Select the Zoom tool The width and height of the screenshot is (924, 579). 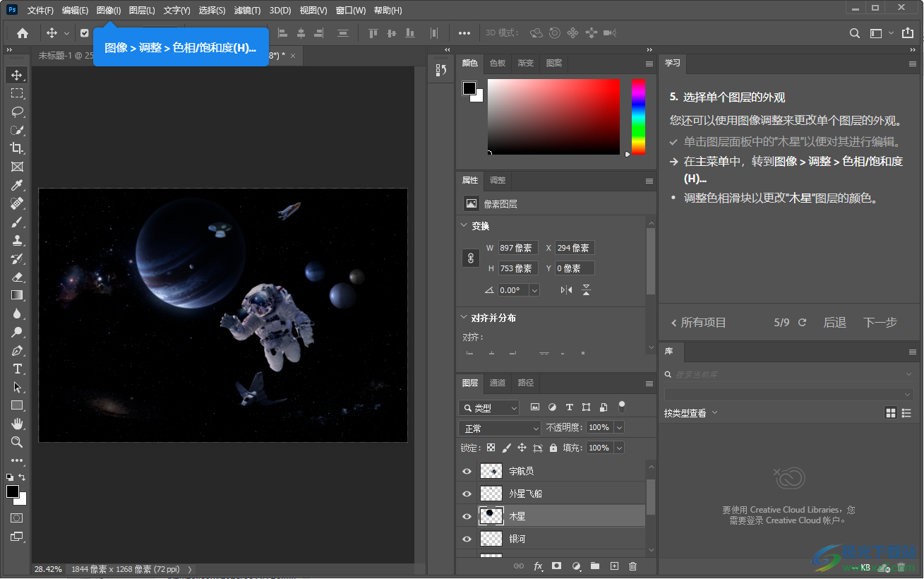(16, 441)
